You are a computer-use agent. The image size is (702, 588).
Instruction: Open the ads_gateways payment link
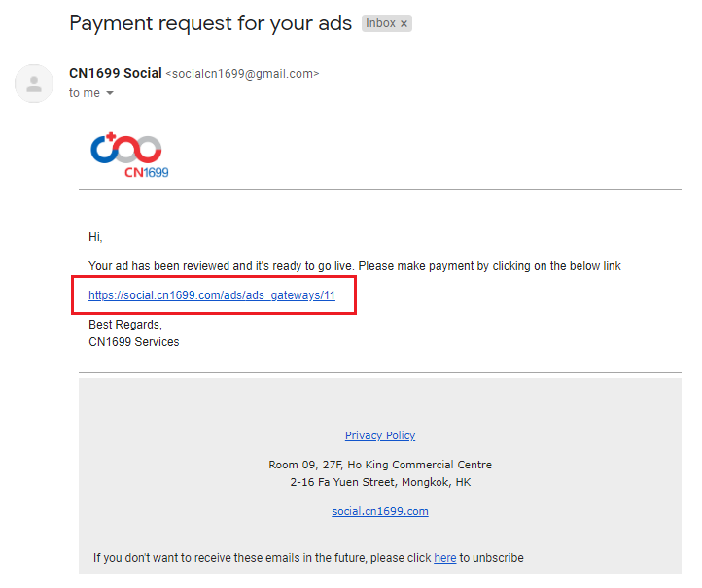pos(212,295)
